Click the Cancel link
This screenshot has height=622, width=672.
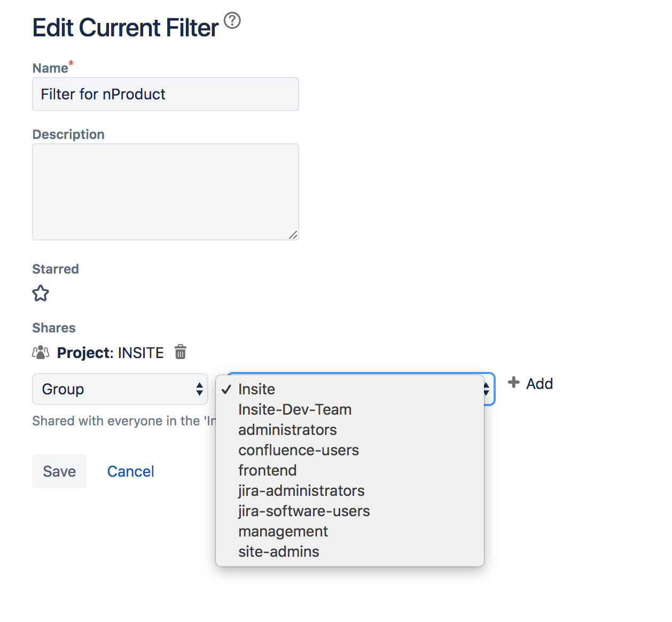[131, 471]
